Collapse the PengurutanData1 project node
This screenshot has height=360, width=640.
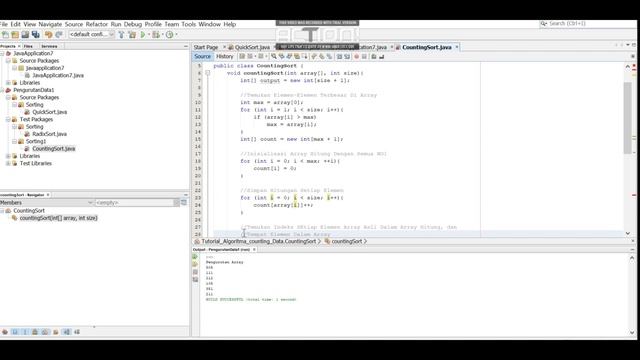[x=2, y=90]
